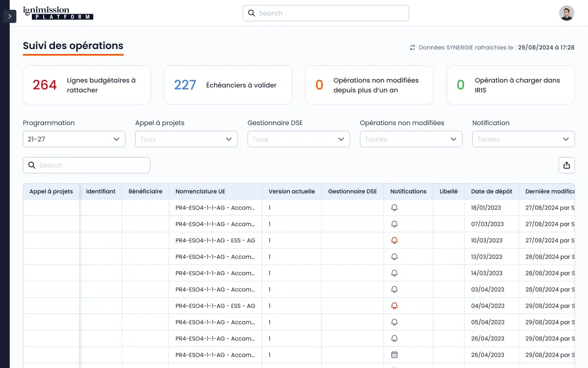Click the SYNERGIE data refresh icon

[x=413, y=48]
